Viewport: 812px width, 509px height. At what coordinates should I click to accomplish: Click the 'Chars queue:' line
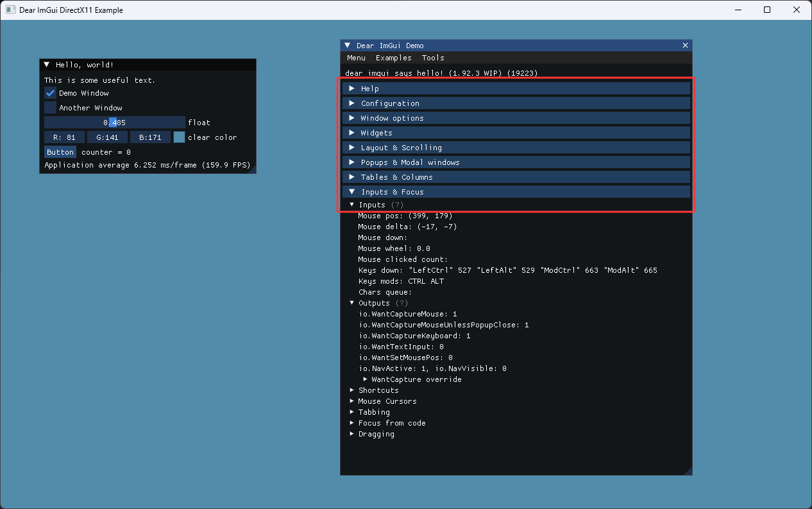click(x=385, y=292)
